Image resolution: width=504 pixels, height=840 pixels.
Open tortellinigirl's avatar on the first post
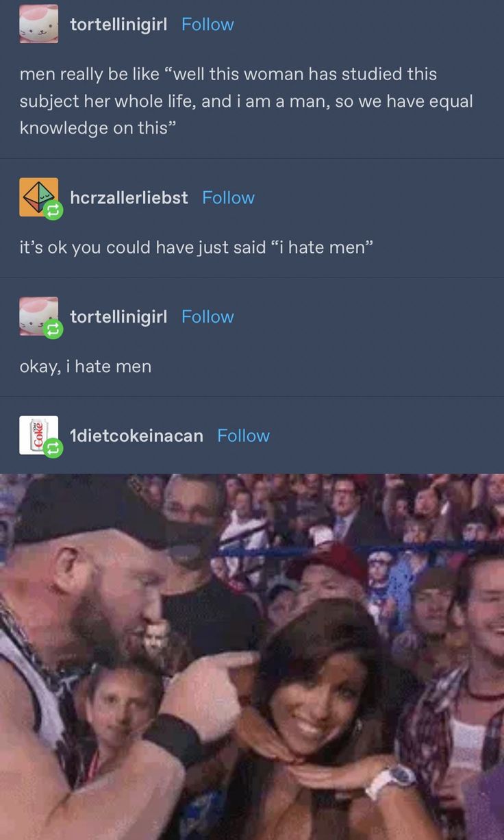(38, 24)
